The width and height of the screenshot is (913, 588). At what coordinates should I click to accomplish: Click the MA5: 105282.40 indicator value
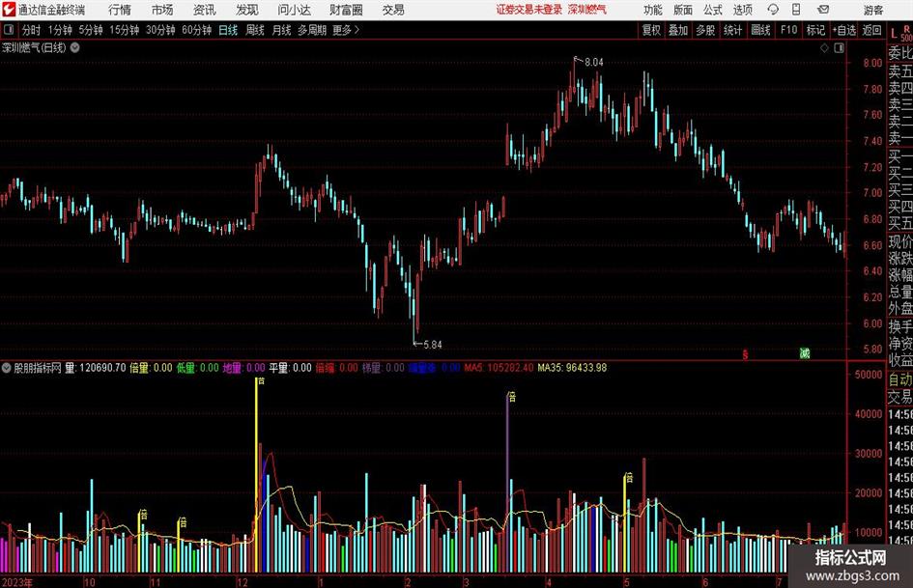499,368
